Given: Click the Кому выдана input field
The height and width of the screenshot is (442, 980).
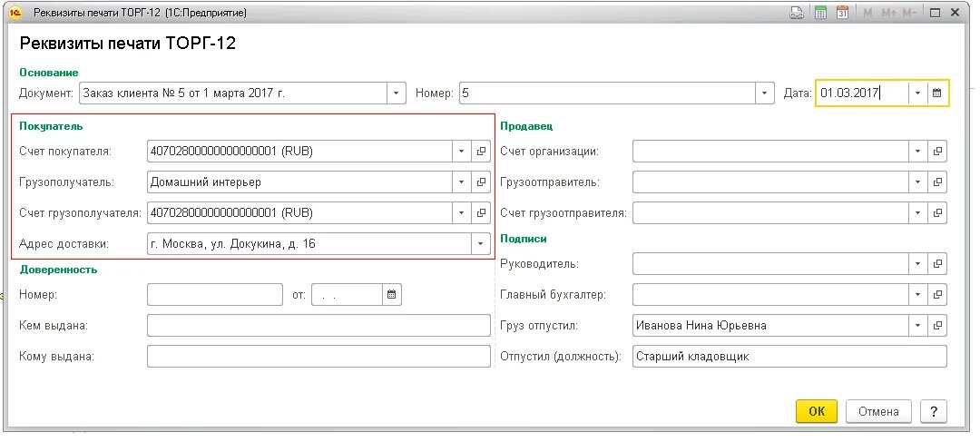Looking at the screenshot, I should coord(318,357).
